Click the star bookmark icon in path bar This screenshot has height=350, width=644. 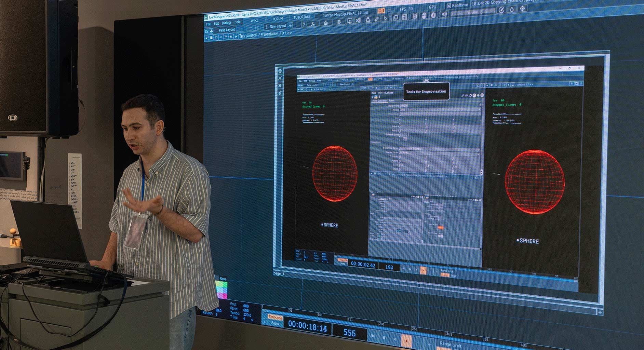231,37
